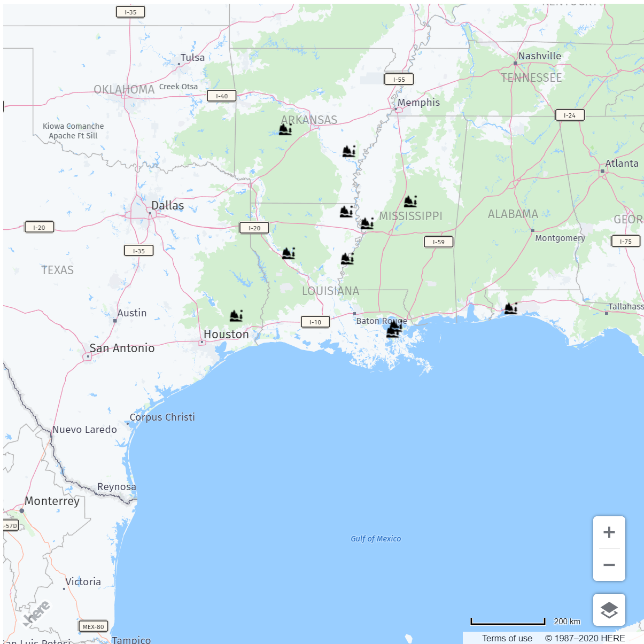Click the Austin city label
This screenshot has height=644, width=644.
132,313
